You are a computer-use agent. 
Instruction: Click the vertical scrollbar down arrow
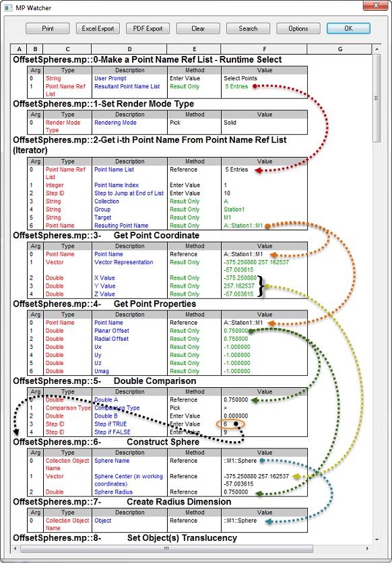point(377,539)
